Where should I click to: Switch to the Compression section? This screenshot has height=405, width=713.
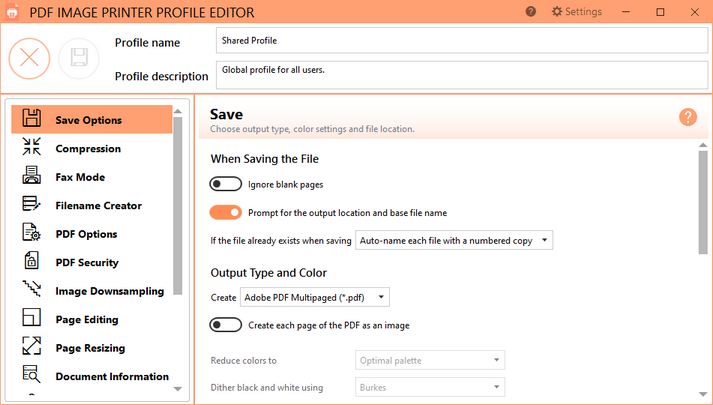click(x=92, y=148)
